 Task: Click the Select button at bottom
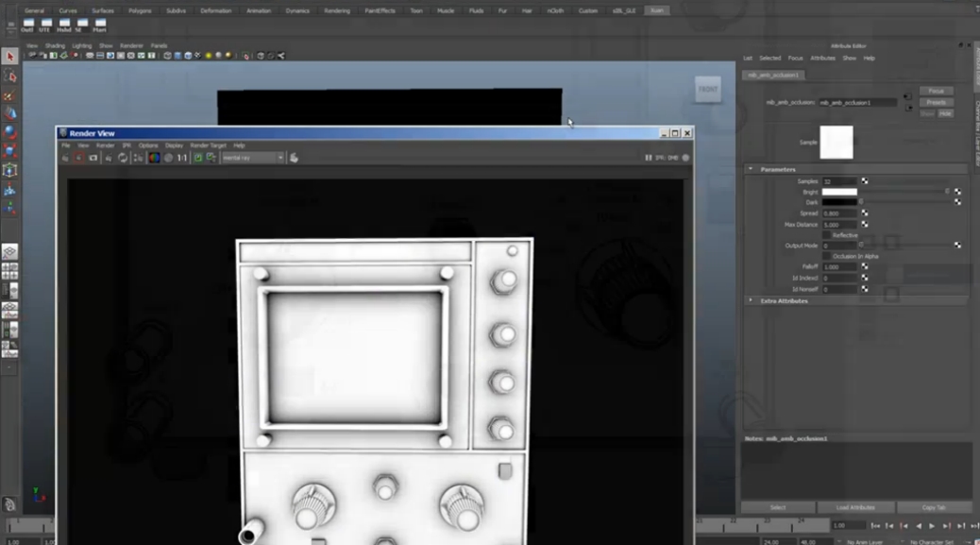(x=778, y=507)
